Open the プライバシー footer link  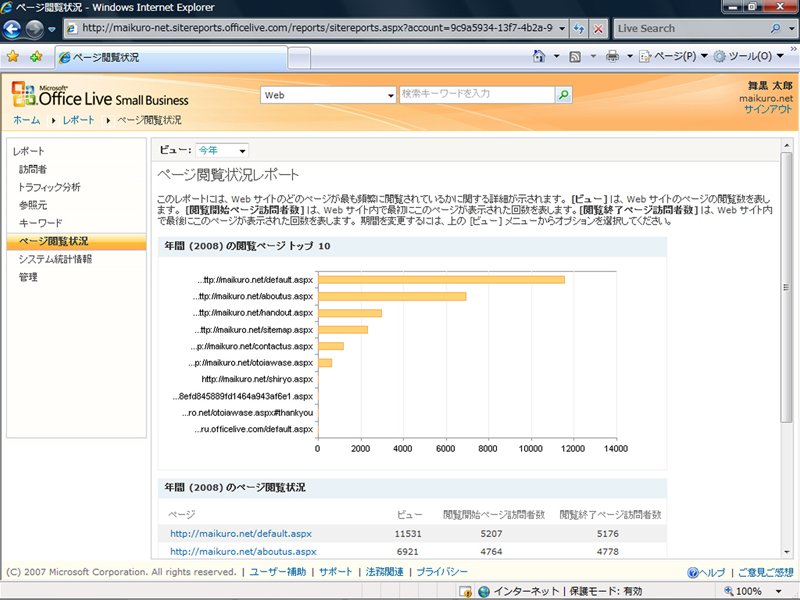tap(442, 572)
